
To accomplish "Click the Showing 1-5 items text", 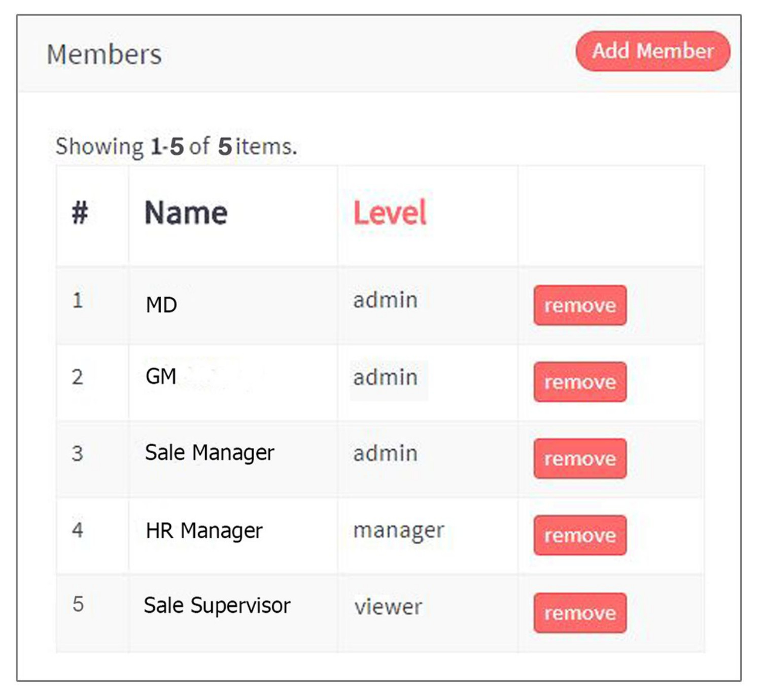I will pos(177,147).
